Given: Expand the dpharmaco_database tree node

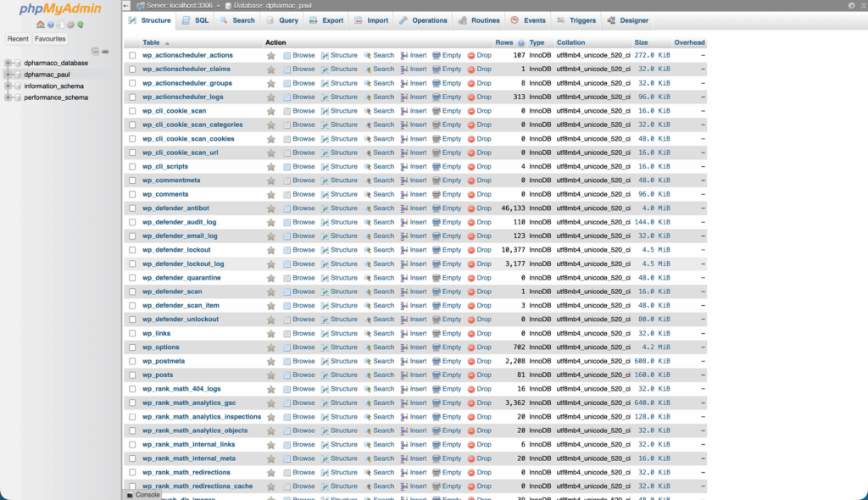Looking at the screenshot, I should (8, 63).
